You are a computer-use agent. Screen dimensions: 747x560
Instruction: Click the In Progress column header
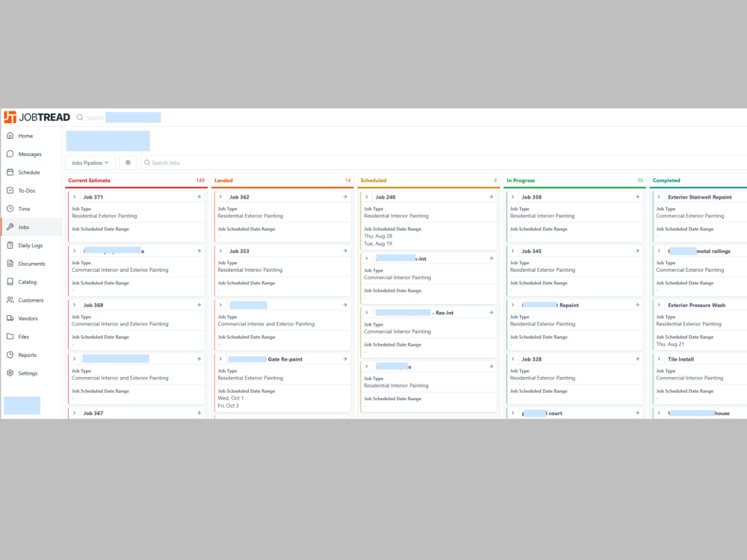pyautogui.click(x=521, y=181)
